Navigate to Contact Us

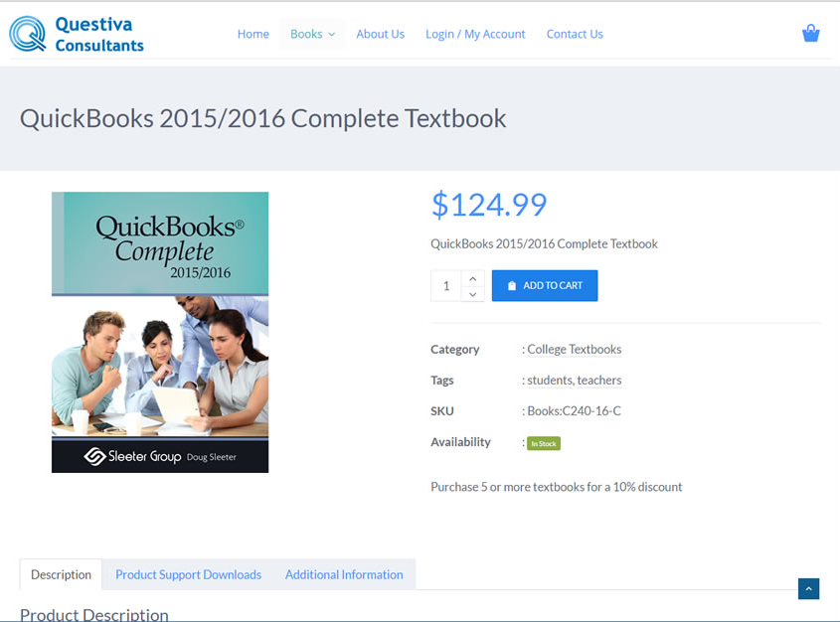pyautogui.click(x=575, y=34)
